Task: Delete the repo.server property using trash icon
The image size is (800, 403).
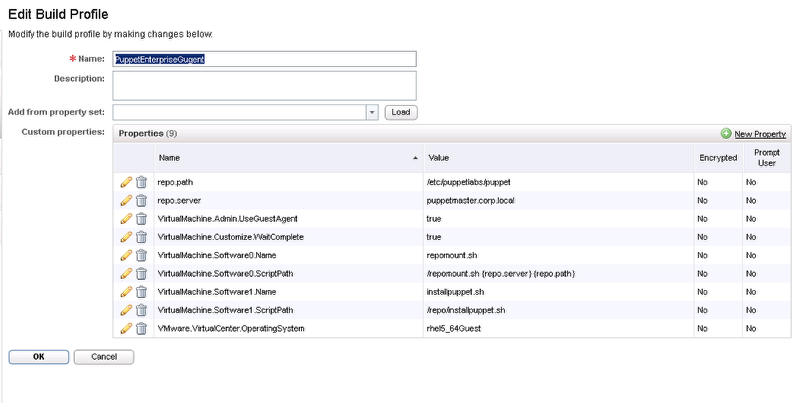Action: tap(141, 200)
